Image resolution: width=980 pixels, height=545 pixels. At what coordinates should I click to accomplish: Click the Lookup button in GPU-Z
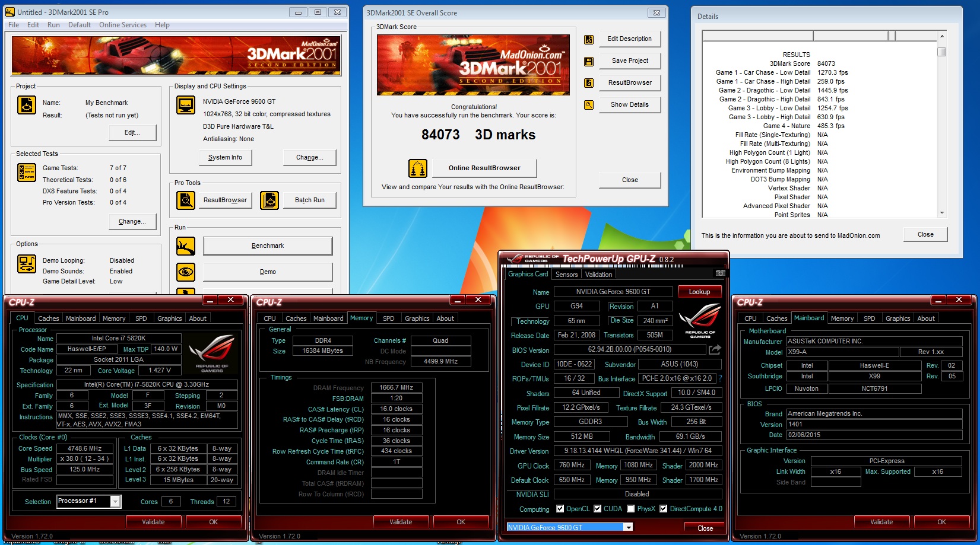click(699, 292)
